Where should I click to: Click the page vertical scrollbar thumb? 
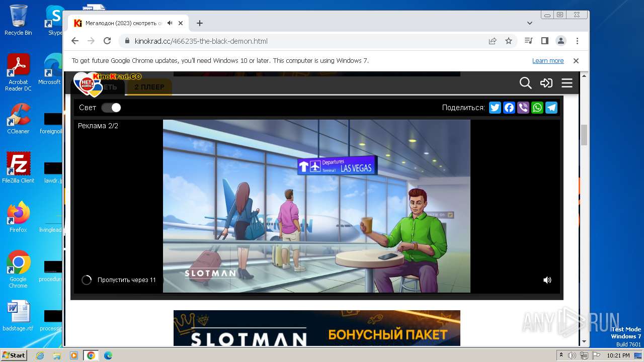click(584, 135)
